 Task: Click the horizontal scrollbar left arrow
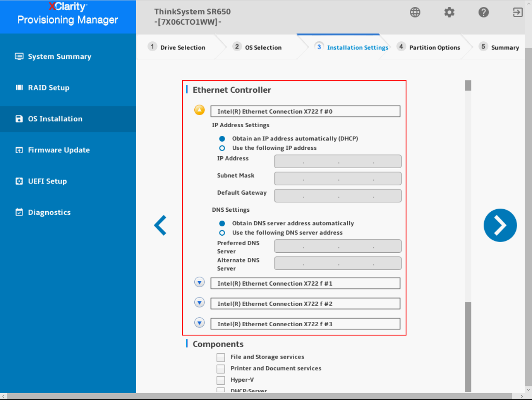point(3,397)
